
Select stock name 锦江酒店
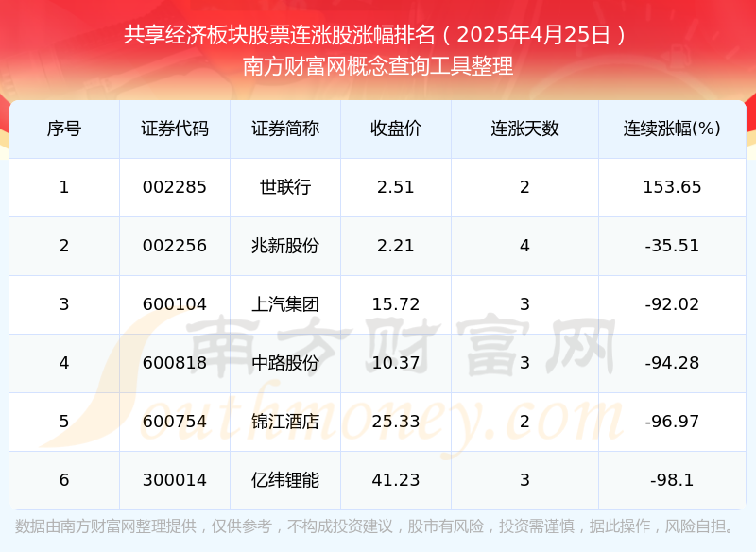[x=285, y=422]
